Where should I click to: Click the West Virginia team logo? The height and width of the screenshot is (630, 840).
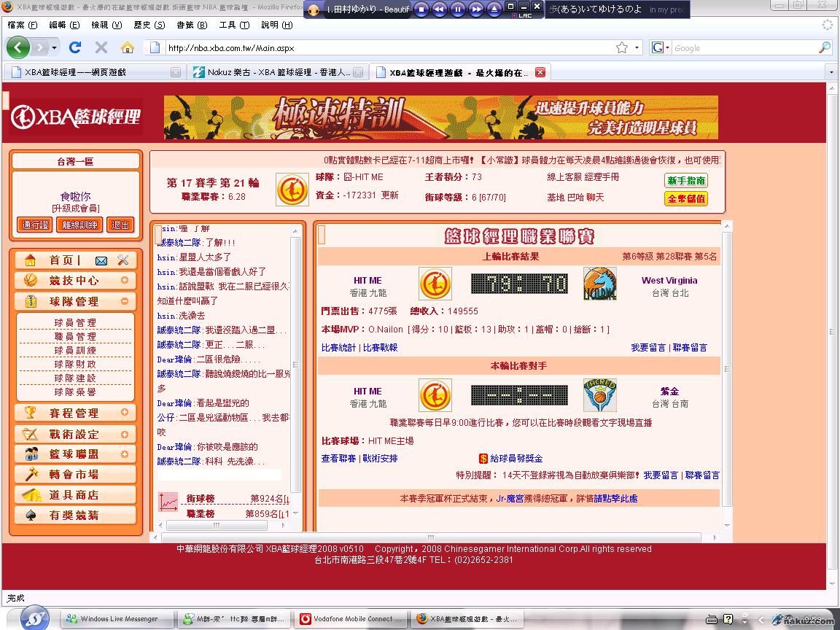[x=599, y=284]
